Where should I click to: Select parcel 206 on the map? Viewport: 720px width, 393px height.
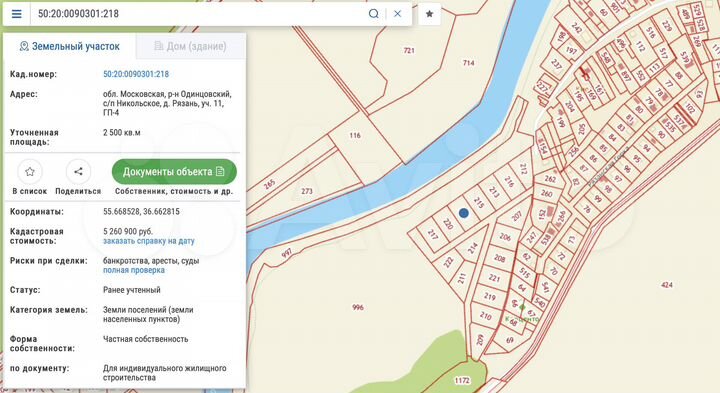pos(505,237)
